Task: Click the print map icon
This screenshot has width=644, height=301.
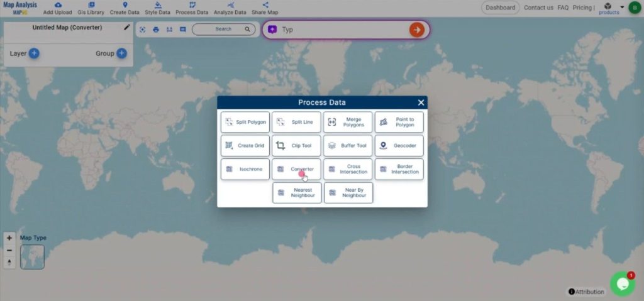Action: (156, 30)
